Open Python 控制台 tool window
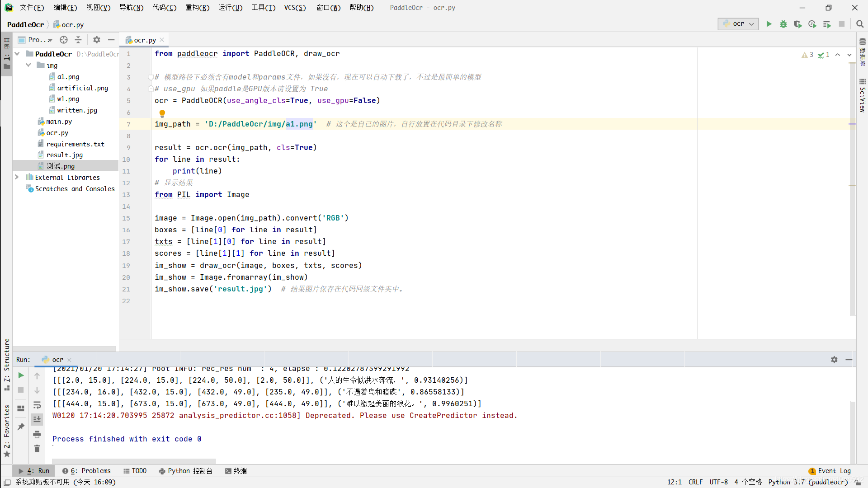Image resolution: width=868 pixels, height=488 pixels. [186, 471]
